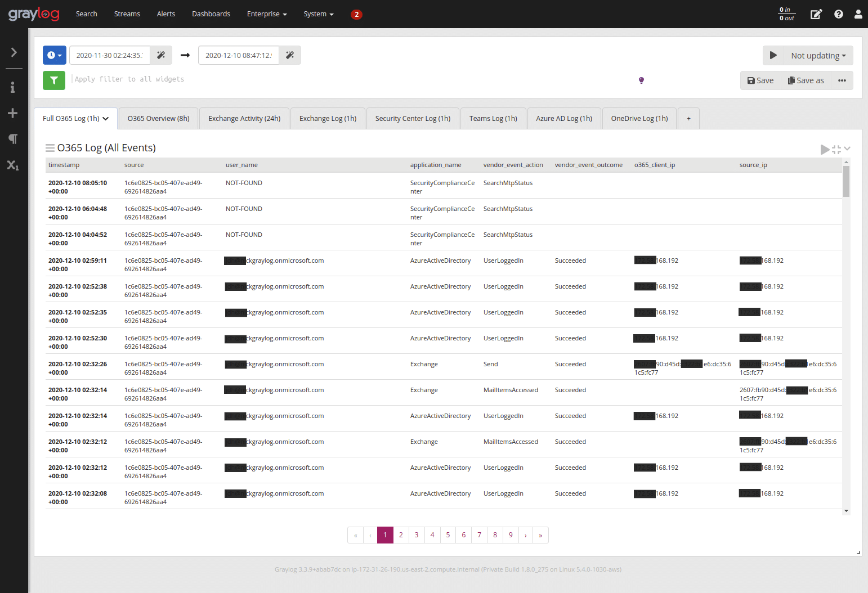
Task: Open the blue time range picker dropdown
Action: click(x=54, y=55)
